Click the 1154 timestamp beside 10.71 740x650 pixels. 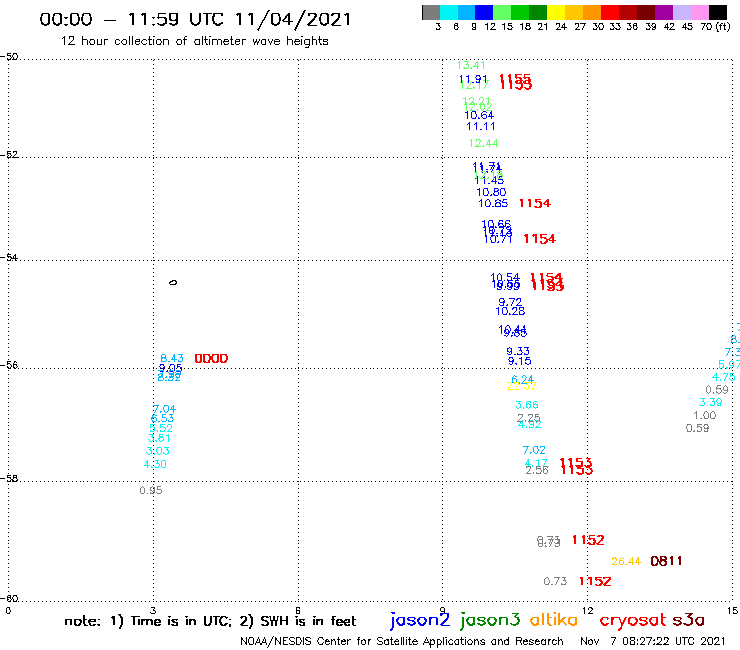pos(539,239)
